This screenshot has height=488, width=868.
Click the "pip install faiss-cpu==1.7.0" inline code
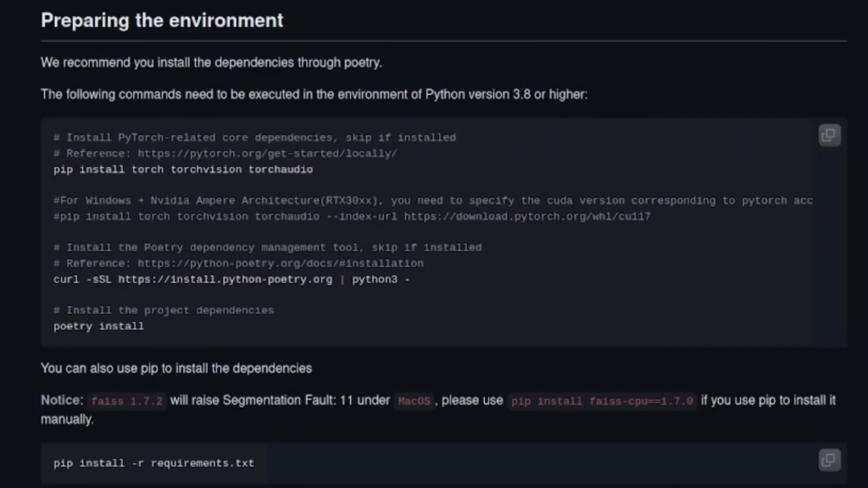click(x=602, y=401)
